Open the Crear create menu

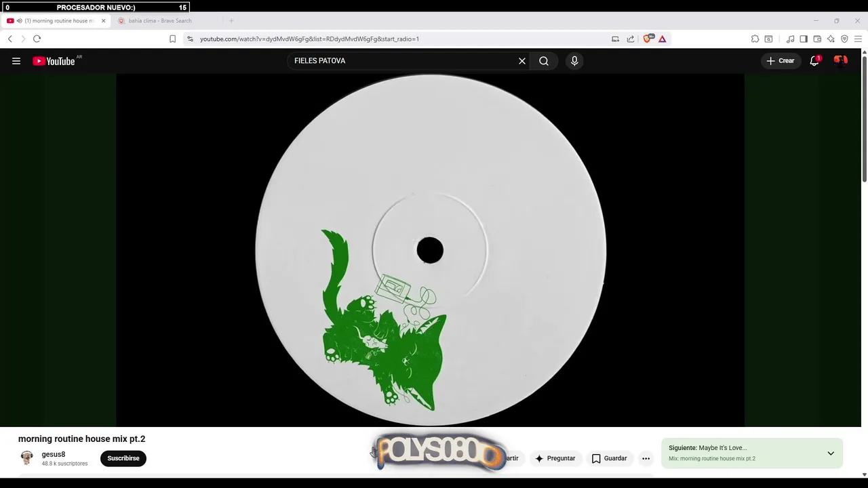tap(781, 61)
